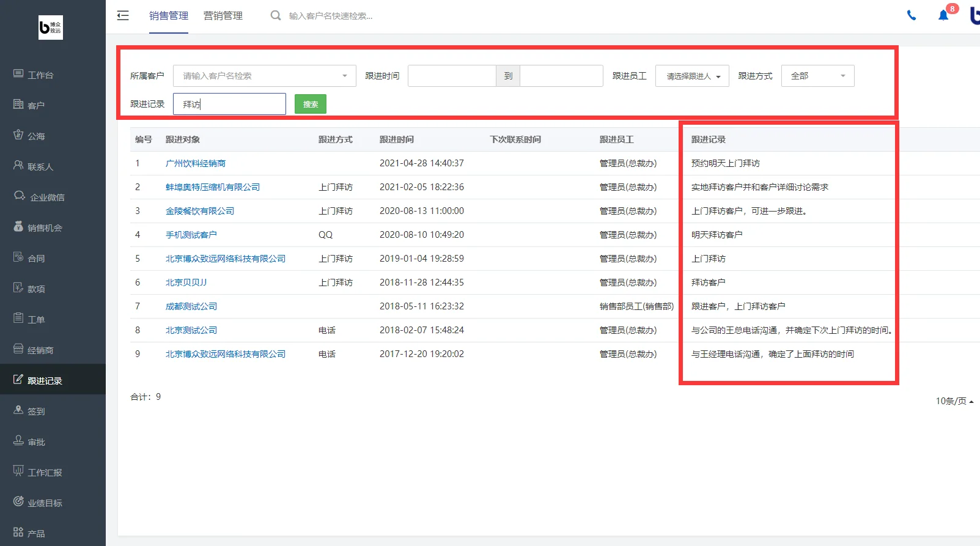This screenshot has height=546, width=980.
Task: Open the phone call icon
Action: (x=912, y=15)
